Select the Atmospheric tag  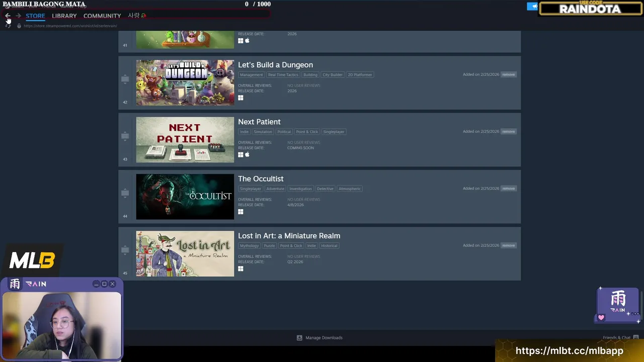pyautogui.click(x=349, y=189)
